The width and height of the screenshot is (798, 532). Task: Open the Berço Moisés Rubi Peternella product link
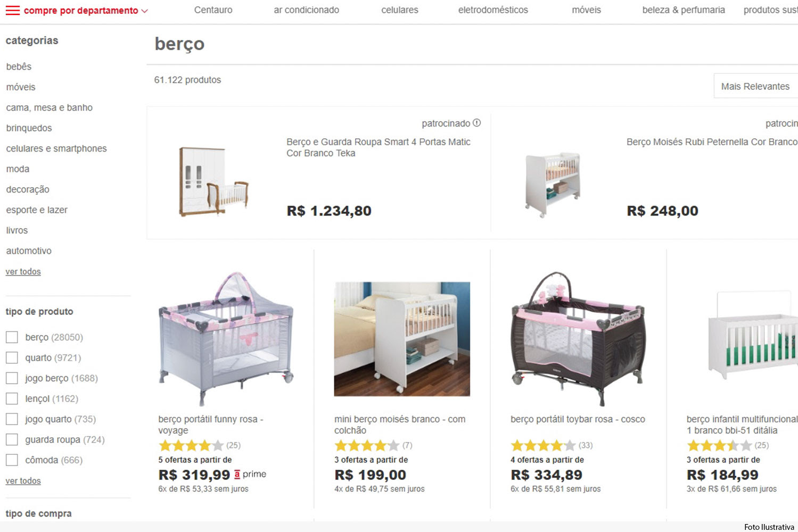click(x=711, y=142)
